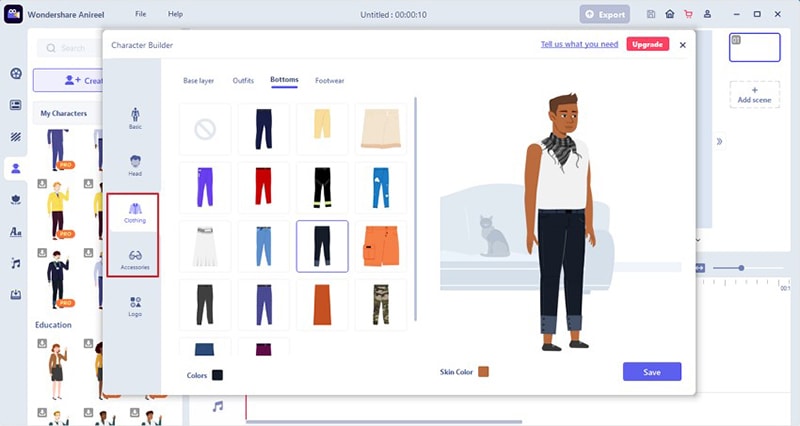
Task: Click the My Characters heading
Action: tap(64, 113)
